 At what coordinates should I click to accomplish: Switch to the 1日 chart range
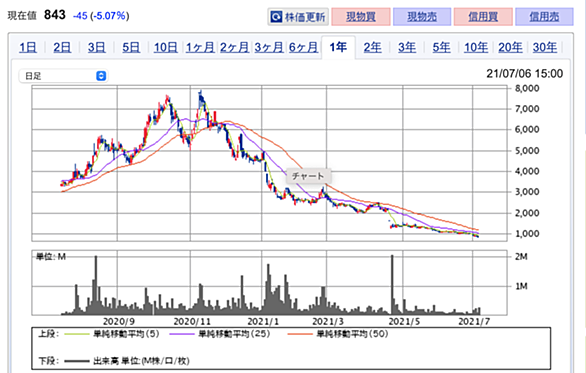(28, 47)
